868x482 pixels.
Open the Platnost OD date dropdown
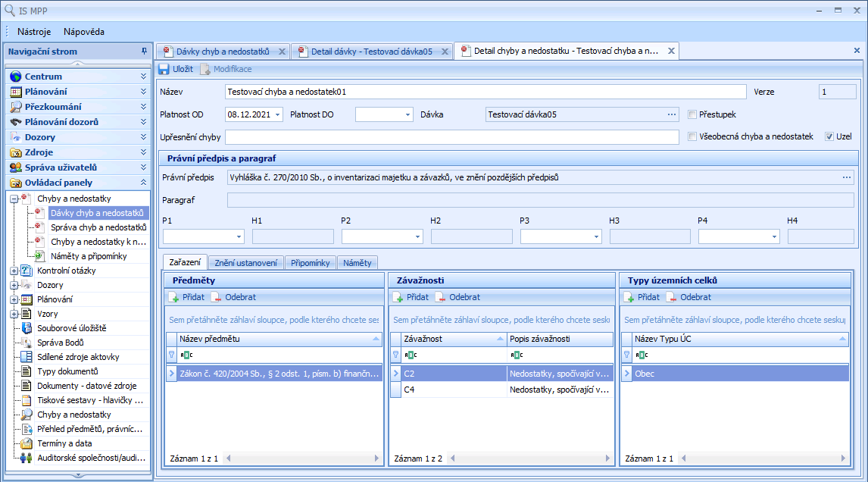pyautogui.click(x=278, y=114)
